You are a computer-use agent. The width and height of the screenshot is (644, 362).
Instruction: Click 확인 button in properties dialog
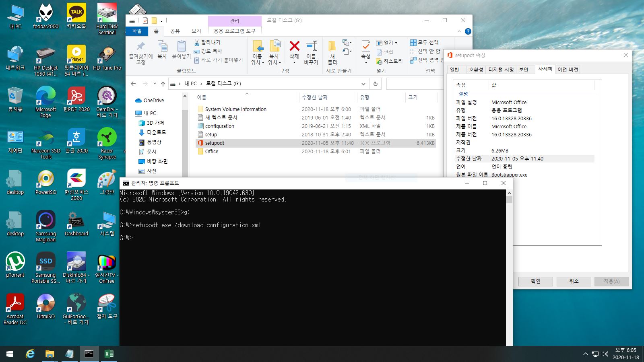(x=535, y=281)
